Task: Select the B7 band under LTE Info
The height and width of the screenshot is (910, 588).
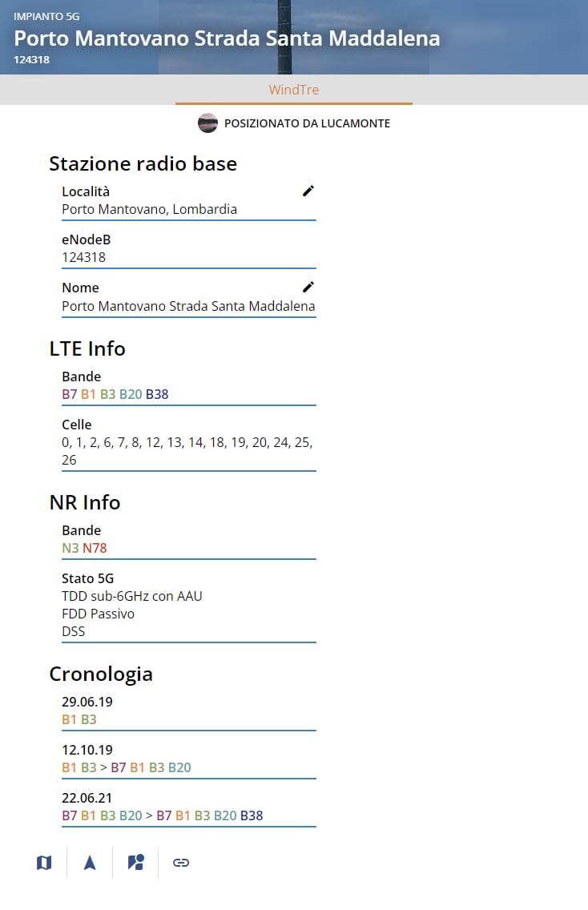Action: click(69, 394)
